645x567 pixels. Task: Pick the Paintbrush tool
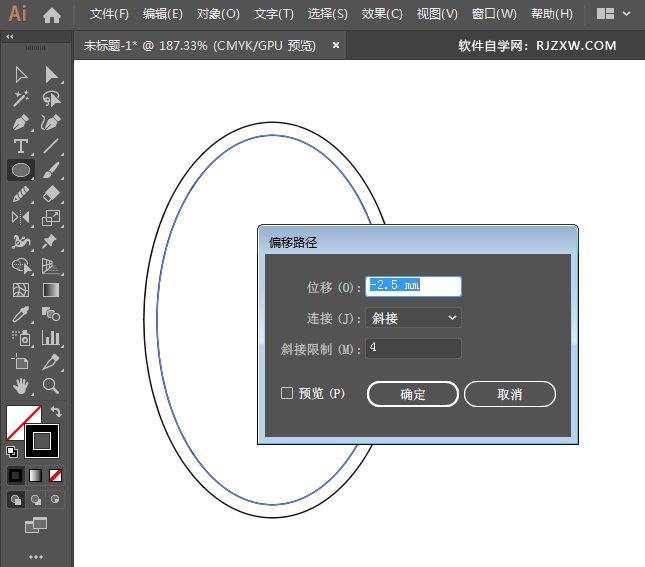(x=51, y=170)
